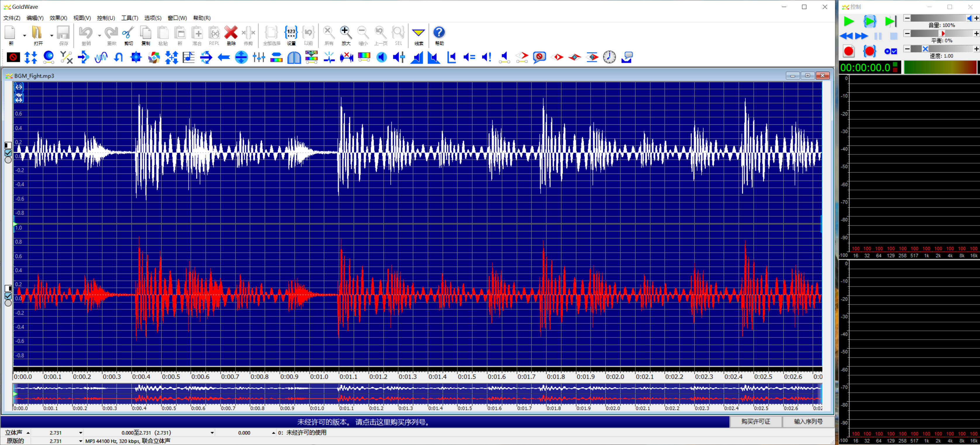Click play to end button in Control window
This screenshot has width=980, height=445.
tap(891, 21)
